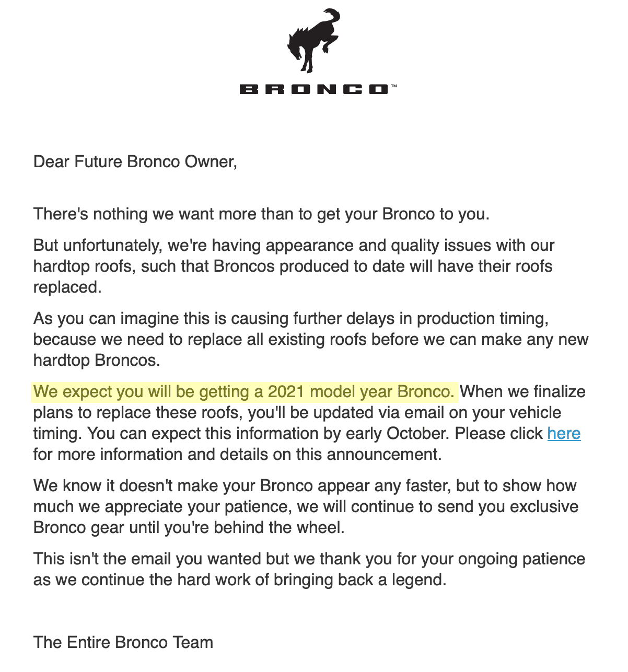
Task: Open the 'here' link for announcement details
Action: [x=564, y=433]
